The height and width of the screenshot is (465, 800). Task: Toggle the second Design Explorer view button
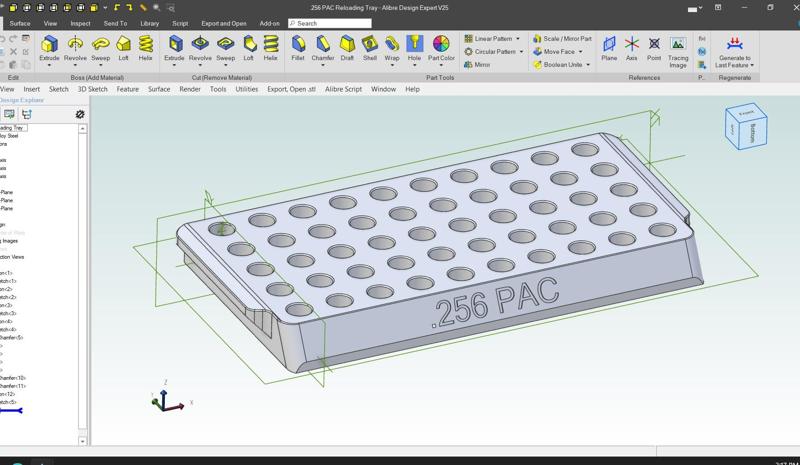25,115
